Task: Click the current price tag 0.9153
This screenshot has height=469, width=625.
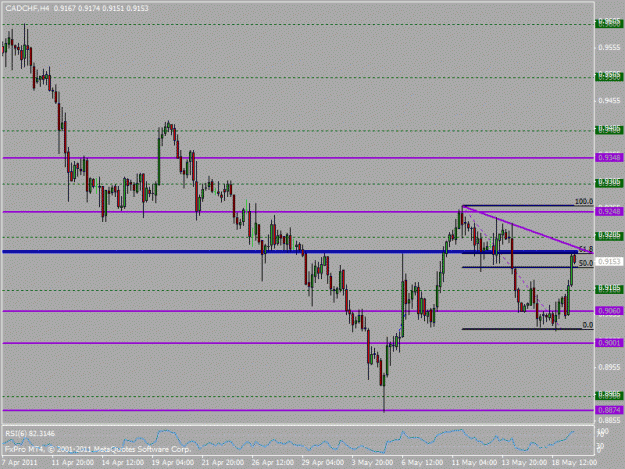Action: [x=609, y=262]
